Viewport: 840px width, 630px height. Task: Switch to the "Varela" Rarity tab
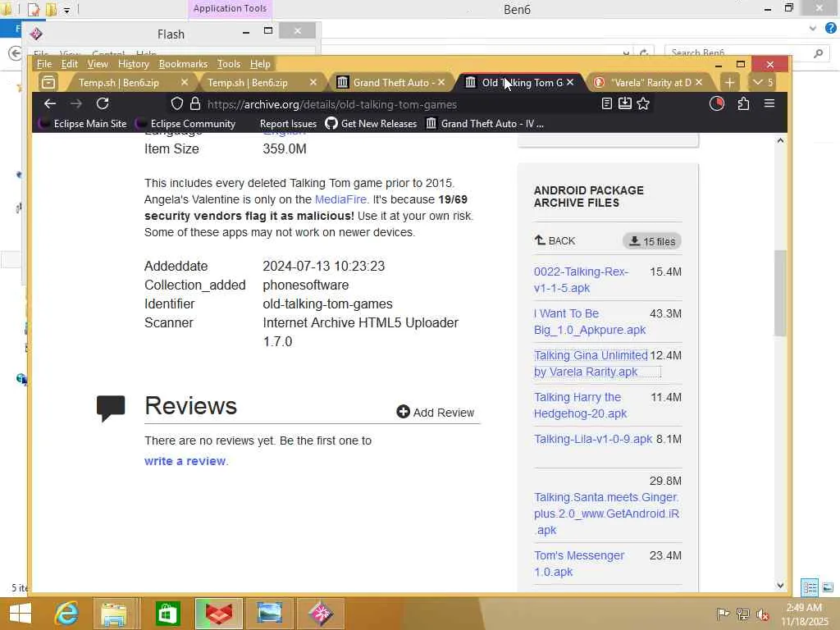tap(650, 83)
